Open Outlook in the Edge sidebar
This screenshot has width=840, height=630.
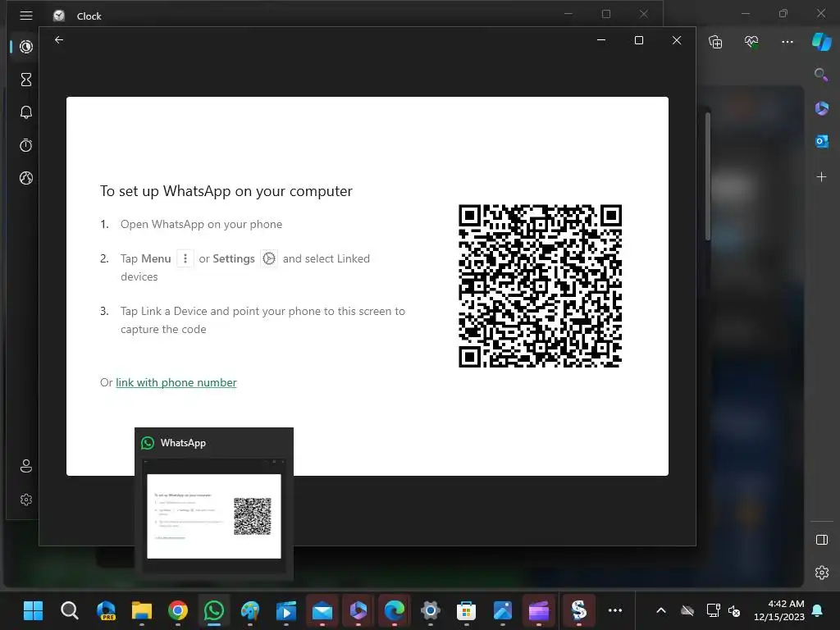(821, 141)
